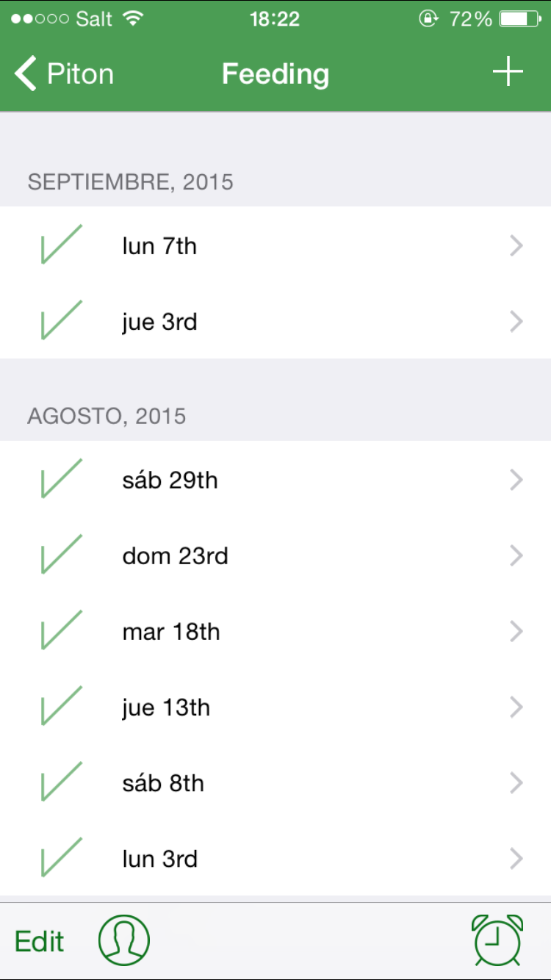The width and height of the screenshot is (551, 980).
Task: Tap the chevron on jue 13th row
Action: [516, 707]
